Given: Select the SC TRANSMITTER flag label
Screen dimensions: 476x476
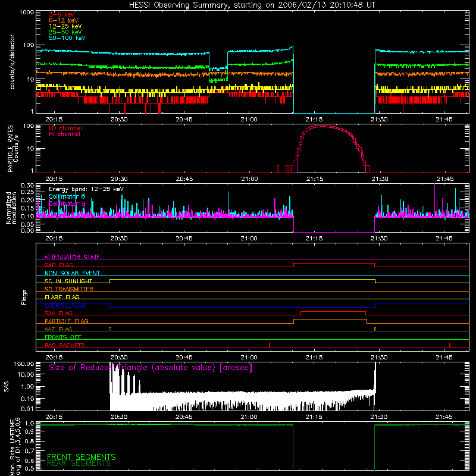Looking at the screenshot, I should pos(69,289).
